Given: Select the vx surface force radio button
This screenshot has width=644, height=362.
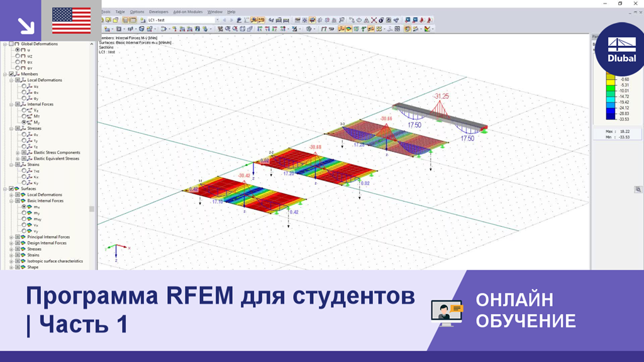Looking at the screenshot, I should (24, 225).
